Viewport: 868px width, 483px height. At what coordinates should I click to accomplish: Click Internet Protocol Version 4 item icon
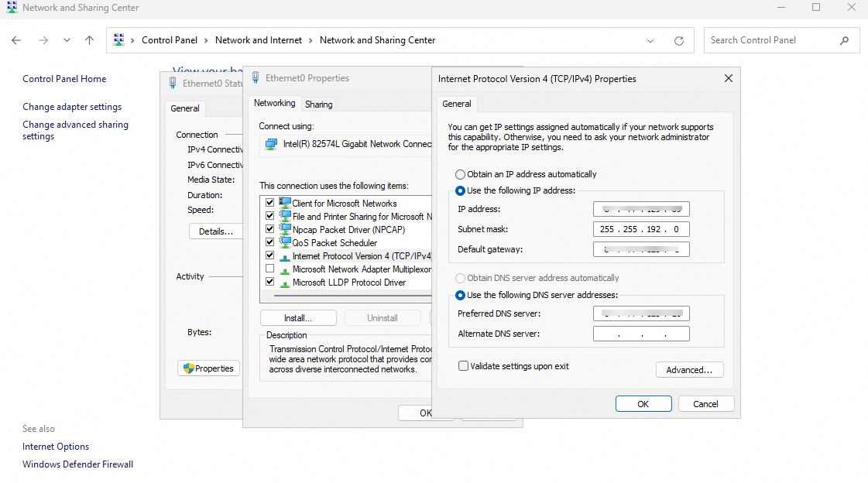click(x=284, y=257)
